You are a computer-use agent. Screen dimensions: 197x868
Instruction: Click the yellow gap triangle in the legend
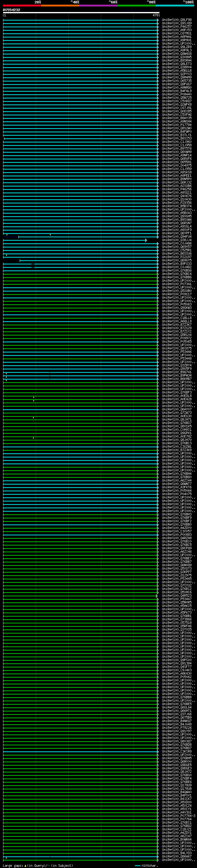25,865
